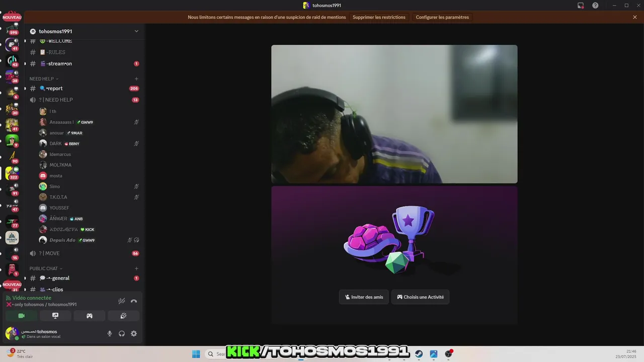Open server with 90 badge
Image resolution: width=644 pixels, height=362 pixels.
tap(12, 157)
